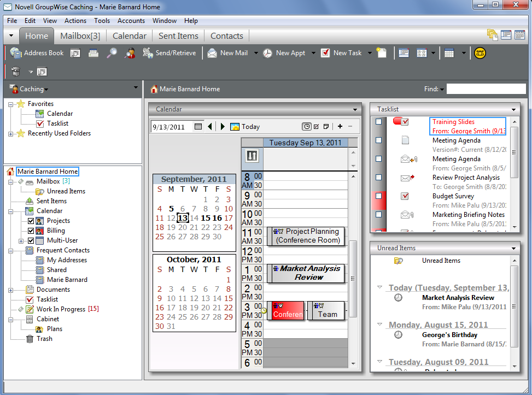Image resolution: width=532 pixels, height=395 pixels.
Task: Open the Address Book
Action: pyautogui.click(x=37, y=53)
